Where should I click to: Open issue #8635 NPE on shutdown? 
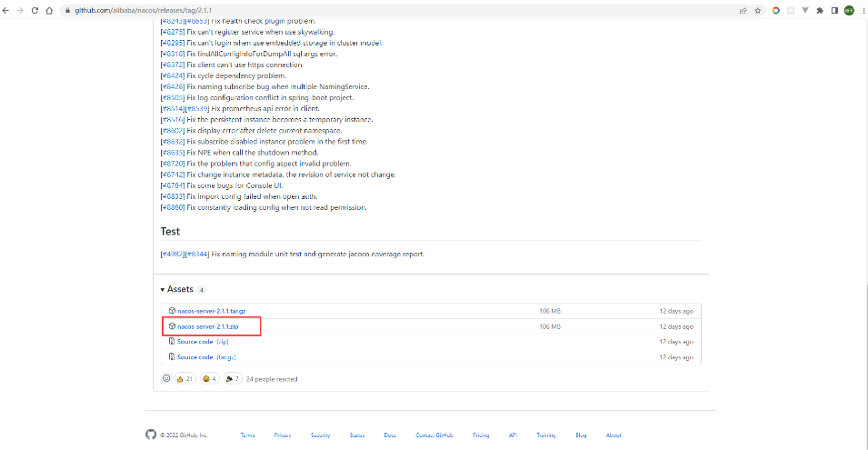pos(173,153)
